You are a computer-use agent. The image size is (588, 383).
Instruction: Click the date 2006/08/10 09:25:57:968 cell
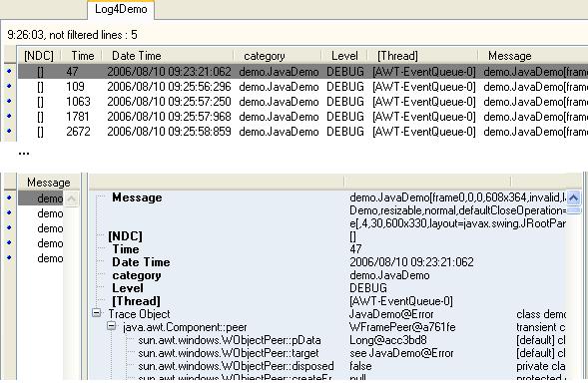click(x=169, y=117)
